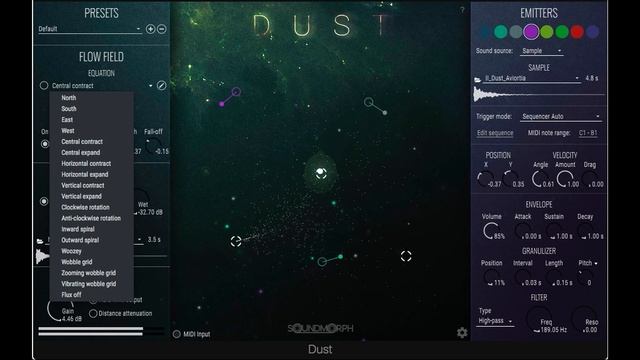Click the Envelope Volume knob
This screenshot has height=360, width=640.
491,231
